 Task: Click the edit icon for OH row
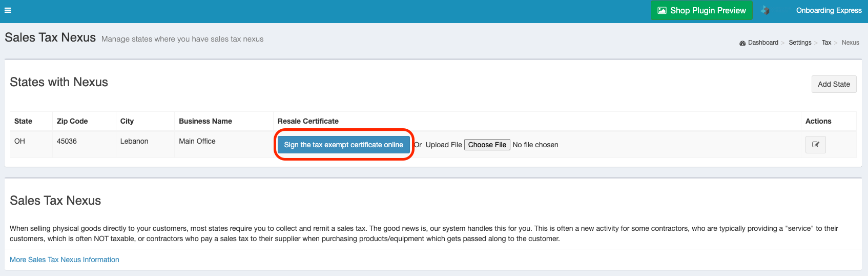(815, 145)
